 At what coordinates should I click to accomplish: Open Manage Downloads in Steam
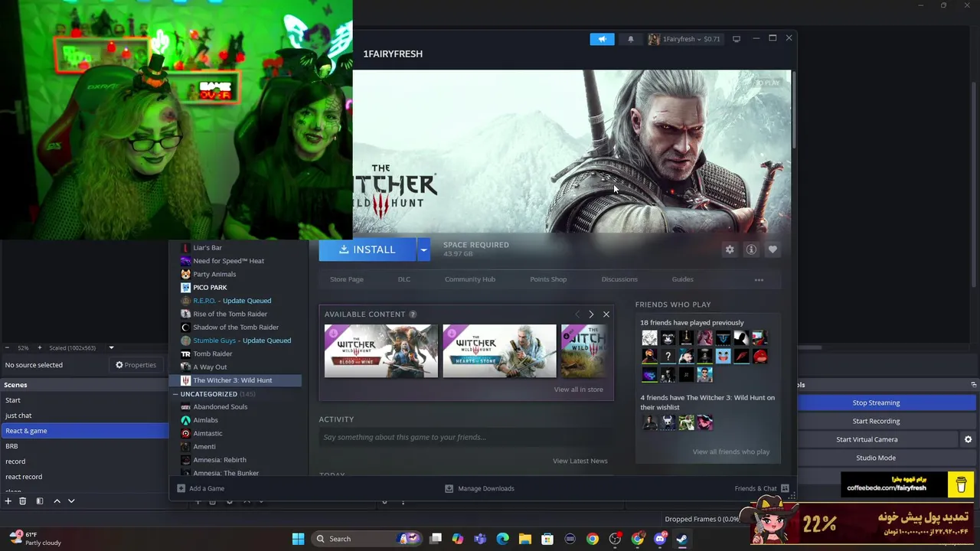[x=479, y=488]
